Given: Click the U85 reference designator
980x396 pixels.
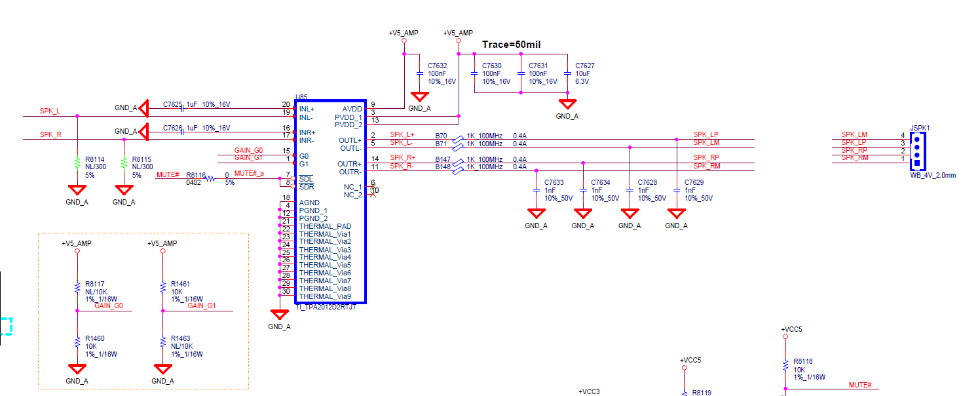Looking at the screenshot, I should point(301,96).
